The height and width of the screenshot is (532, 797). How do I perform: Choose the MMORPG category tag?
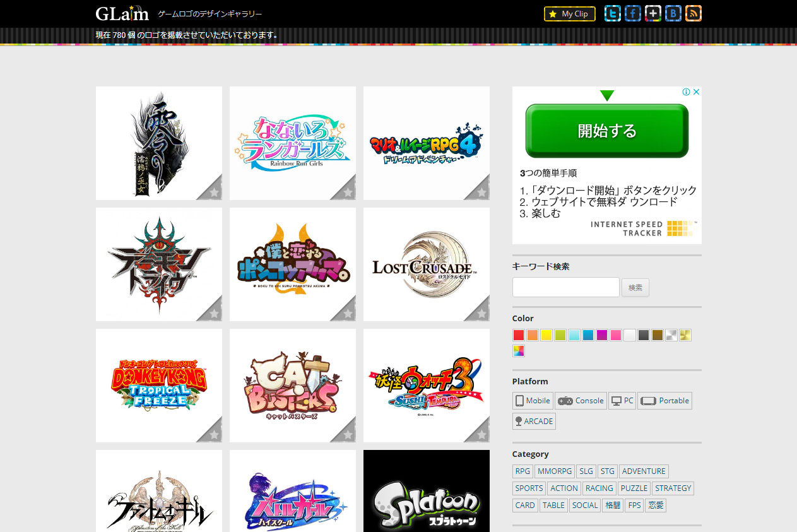[x=555, y=471]
